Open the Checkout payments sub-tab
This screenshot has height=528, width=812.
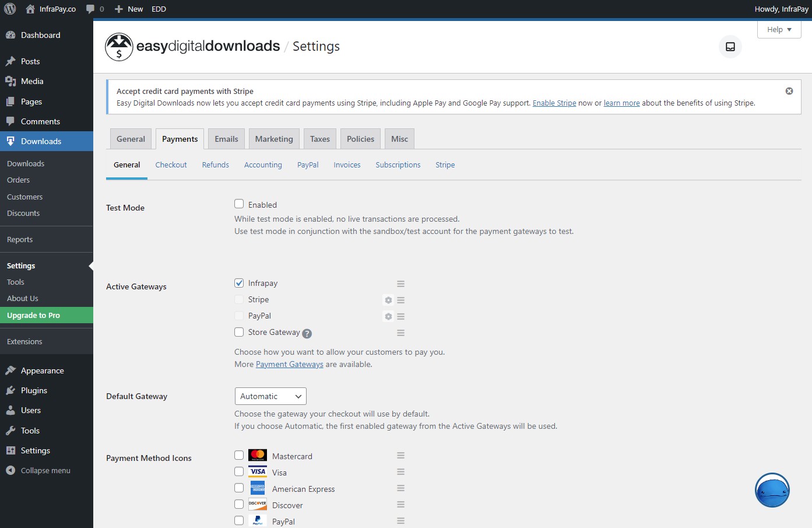click(171, 165)
